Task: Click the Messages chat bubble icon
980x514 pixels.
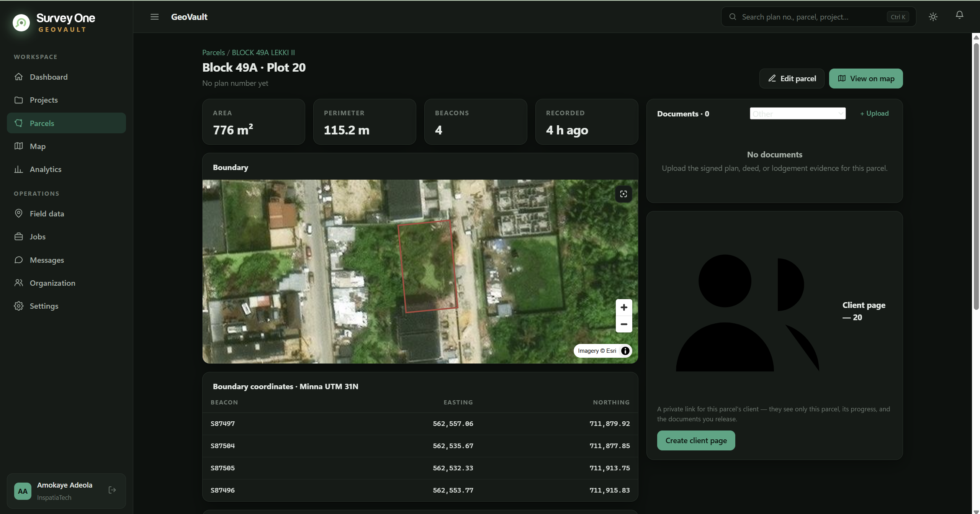Action: pos(18,260)
